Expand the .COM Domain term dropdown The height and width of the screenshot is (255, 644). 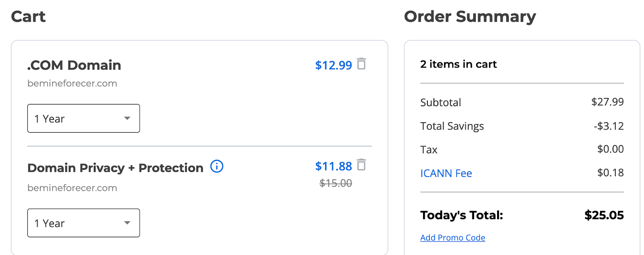(x=83, y=118)
